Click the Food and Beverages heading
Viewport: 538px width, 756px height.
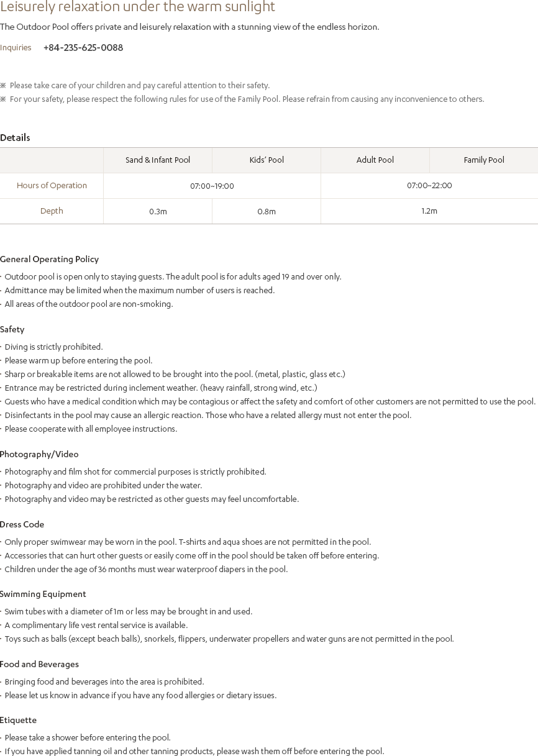39,665
